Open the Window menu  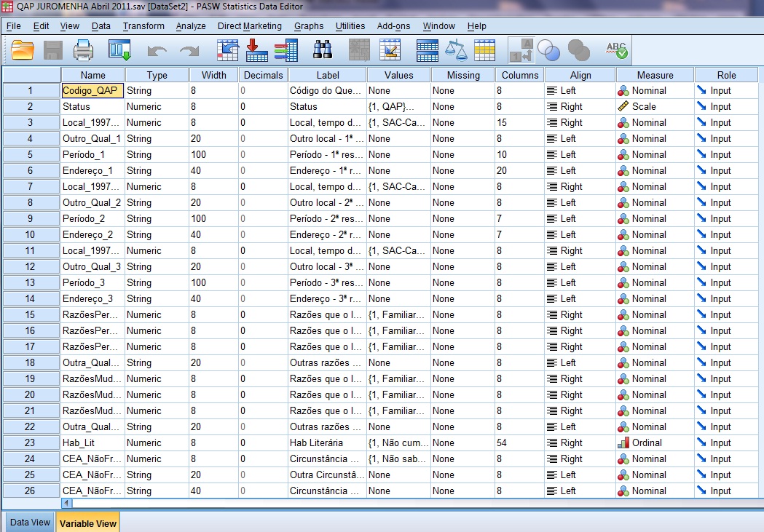coord(438,26)
